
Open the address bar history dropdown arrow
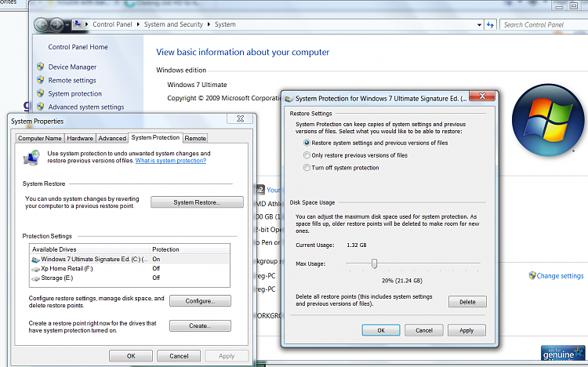click(479, 25)
